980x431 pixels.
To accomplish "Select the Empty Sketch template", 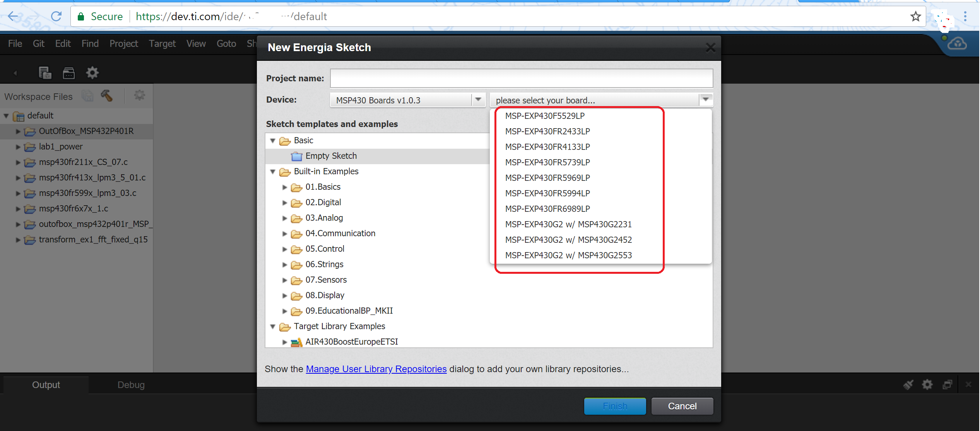I will (331, 156).
